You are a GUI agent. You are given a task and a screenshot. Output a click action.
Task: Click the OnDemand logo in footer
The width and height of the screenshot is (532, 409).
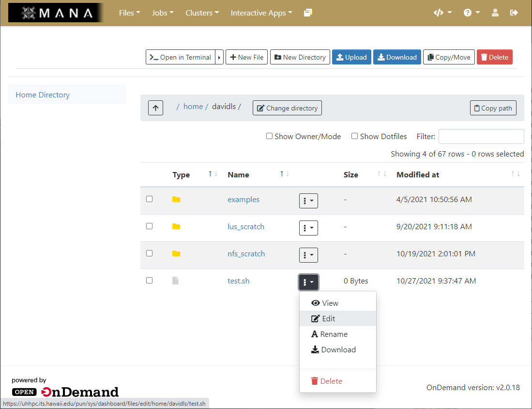[x=65, y=392]
